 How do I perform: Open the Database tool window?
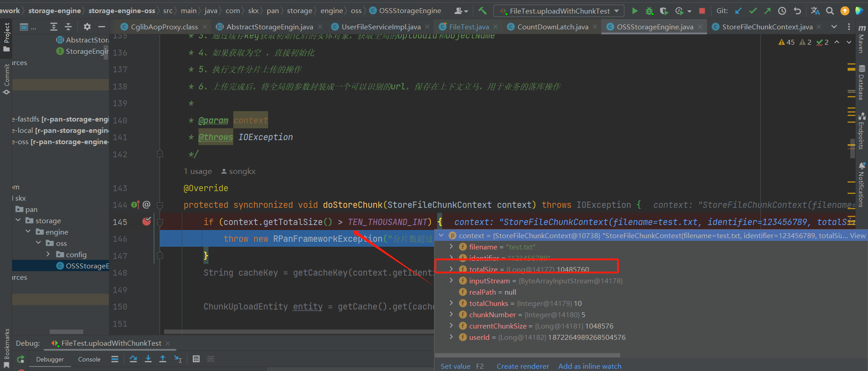[862, 83]
